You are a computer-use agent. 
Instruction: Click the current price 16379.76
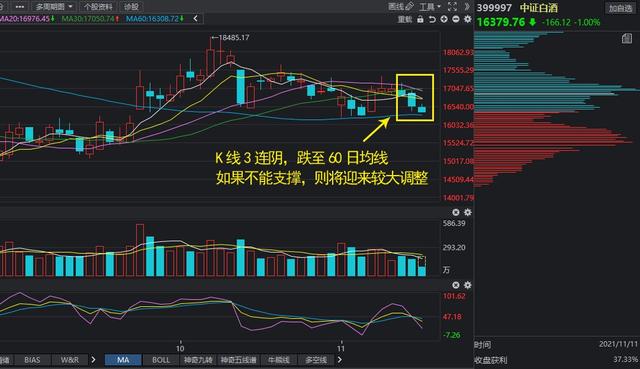coord(500,22)
